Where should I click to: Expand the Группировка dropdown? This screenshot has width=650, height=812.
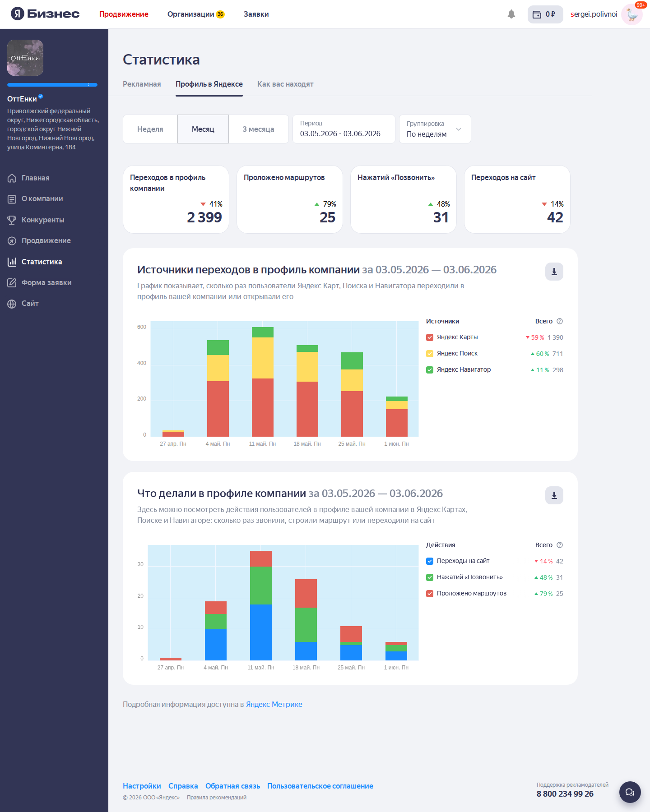pos(435,129)
